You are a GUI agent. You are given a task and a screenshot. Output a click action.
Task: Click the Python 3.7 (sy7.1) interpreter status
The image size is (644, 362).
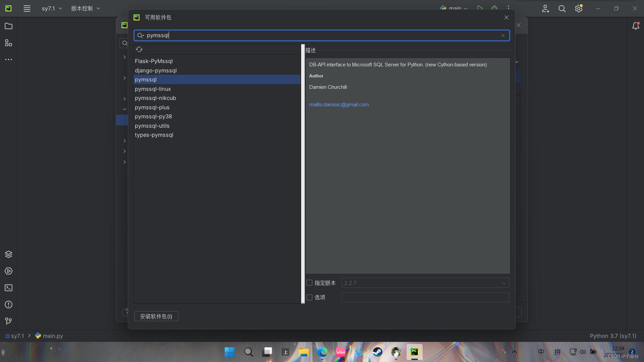[613, 336]
